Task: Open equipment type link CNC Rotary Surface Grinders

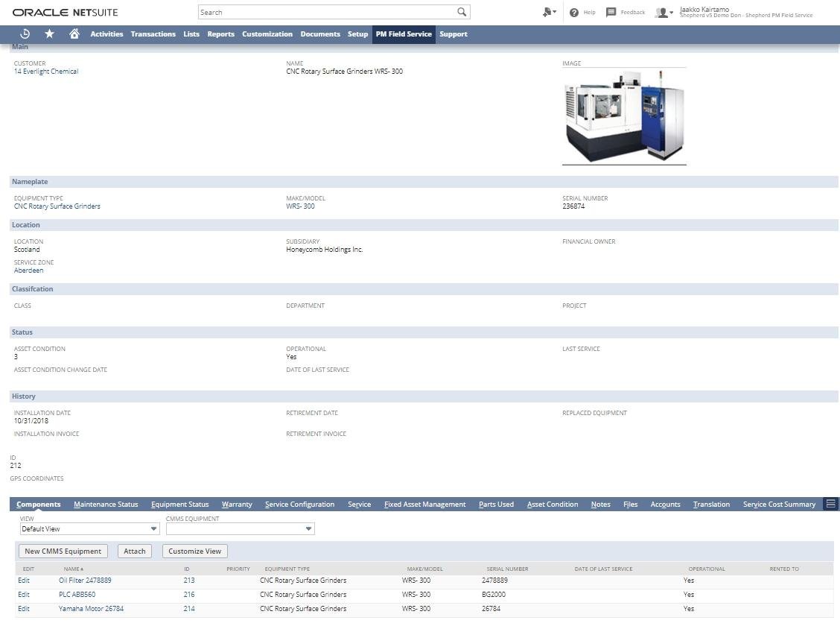Action: pos(57,206)
